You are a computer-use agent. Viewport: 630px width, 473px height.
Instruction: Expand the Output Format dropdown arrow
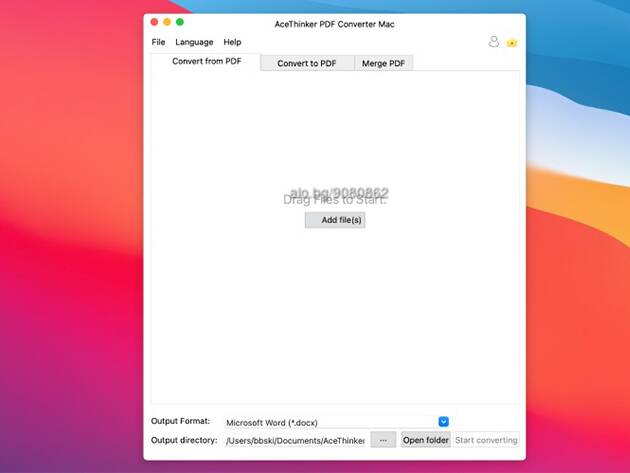[443, 422]
